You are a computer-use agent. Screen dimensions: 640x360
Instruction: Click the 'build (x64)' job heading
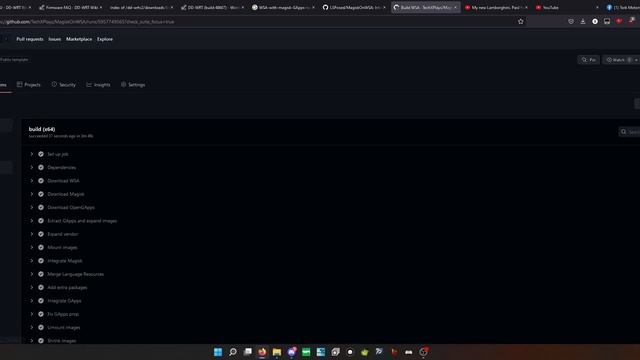coord(42,129)
